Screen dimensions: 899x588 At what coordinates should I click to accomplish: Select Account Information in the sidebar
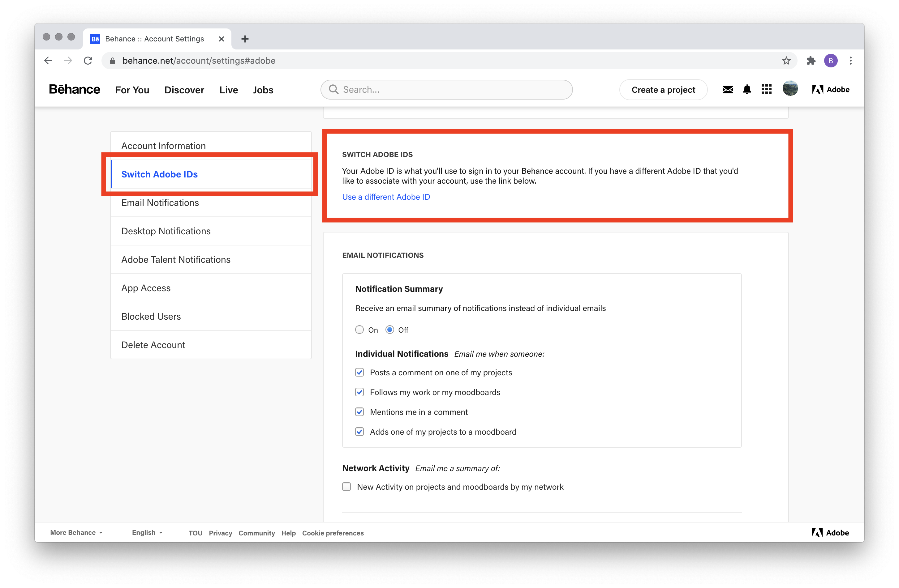pos(211,146)
